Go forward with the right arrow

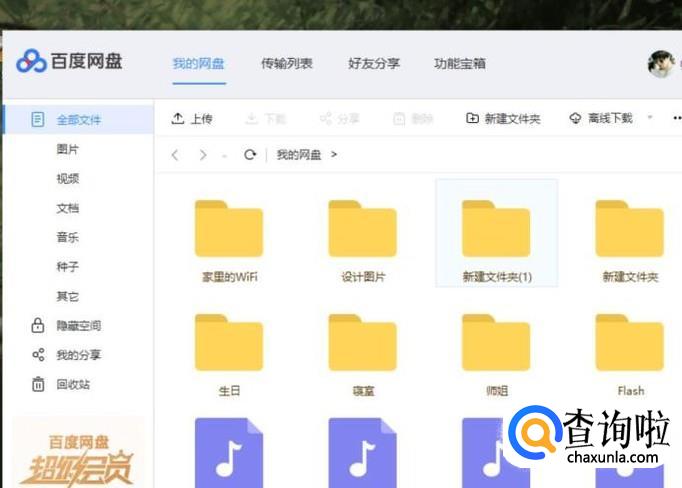point(203,155)
